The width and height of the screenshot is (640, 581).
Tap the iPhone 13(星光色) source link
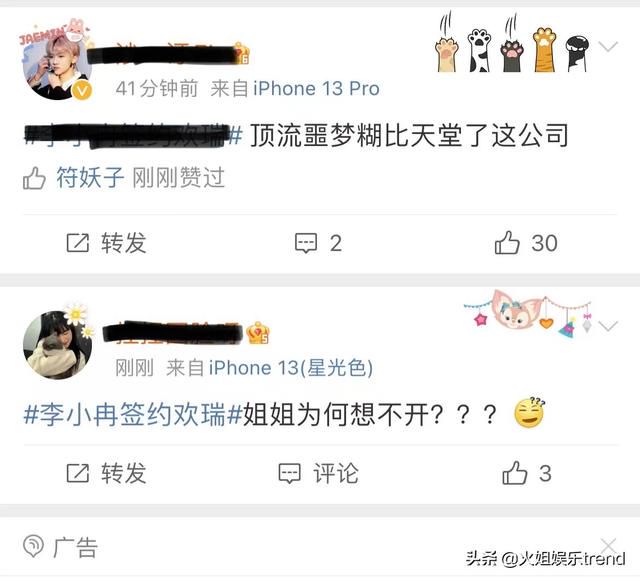click(291, 368)
